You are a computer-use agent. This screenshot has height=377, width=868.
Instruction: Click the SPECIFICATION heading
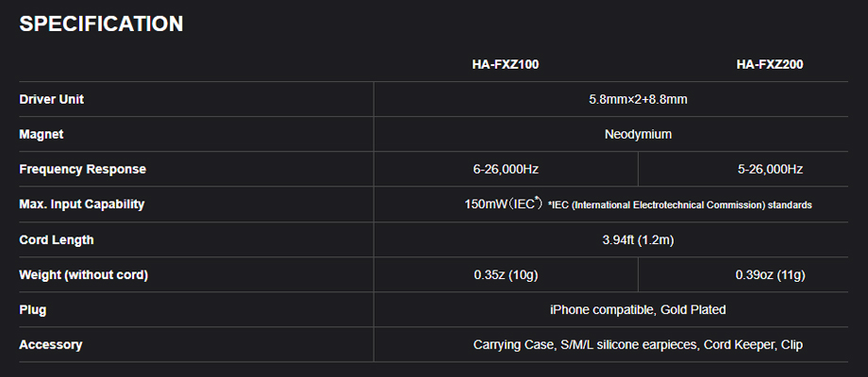tap(101, 24)
